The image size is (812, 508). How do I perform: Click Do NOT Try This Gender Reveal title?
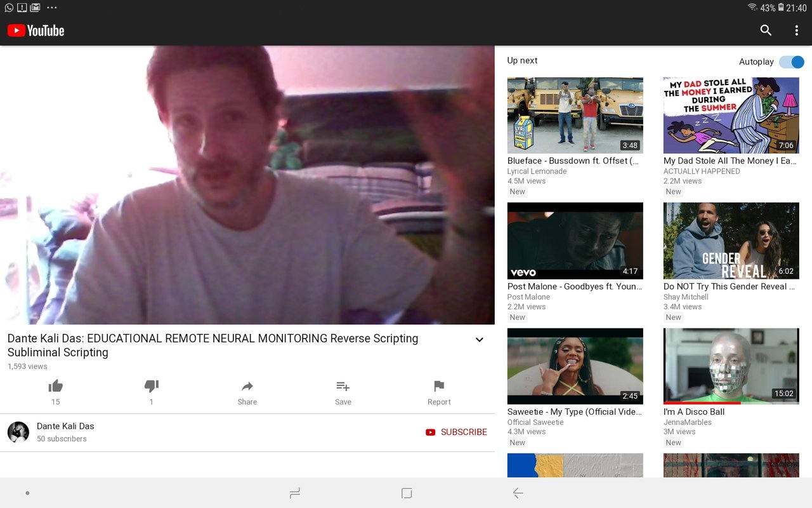730,286
